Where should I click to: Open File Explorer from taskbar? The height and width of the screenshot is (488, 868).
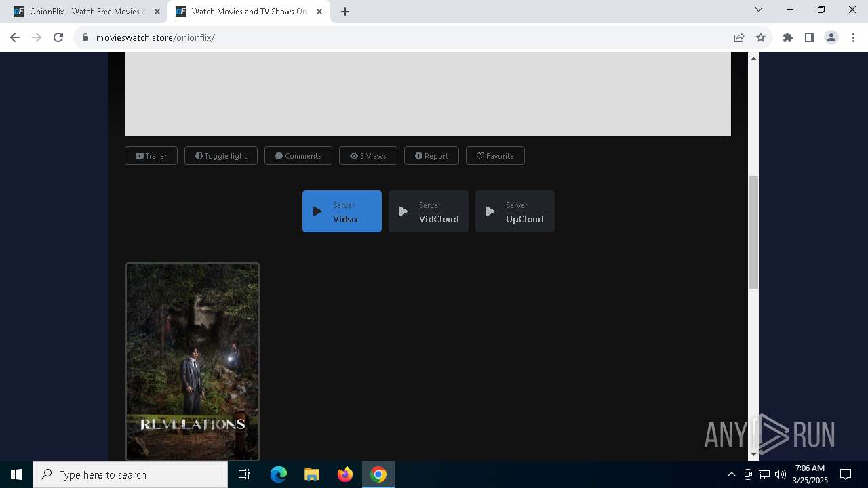point(312,474)
